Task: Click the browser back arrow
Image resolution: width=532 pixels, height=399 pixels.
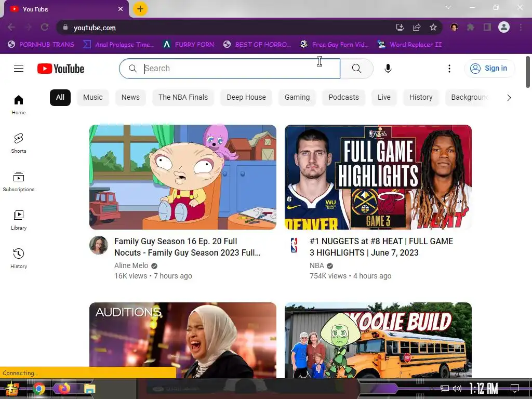Action: point(11,27)
